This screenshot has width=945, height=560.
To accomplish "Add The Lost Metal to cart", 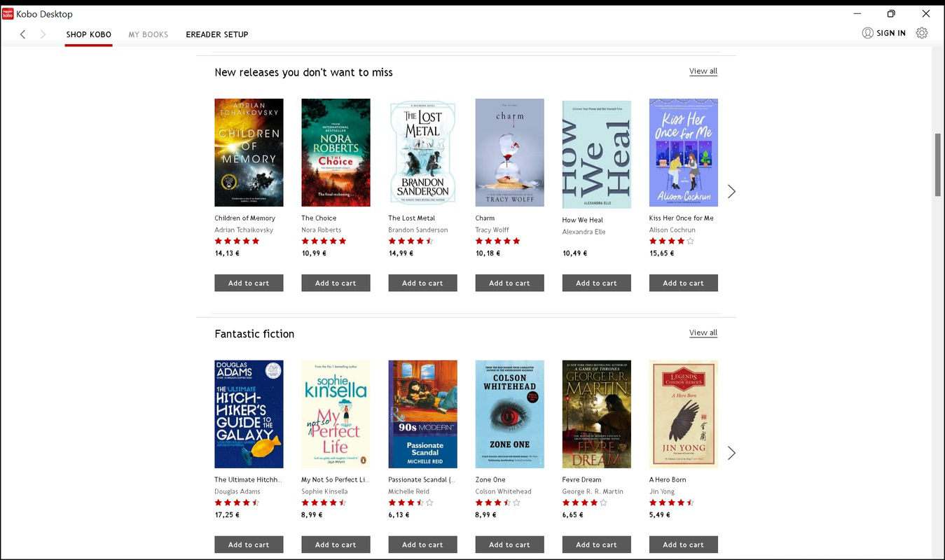I will point(422,283).
